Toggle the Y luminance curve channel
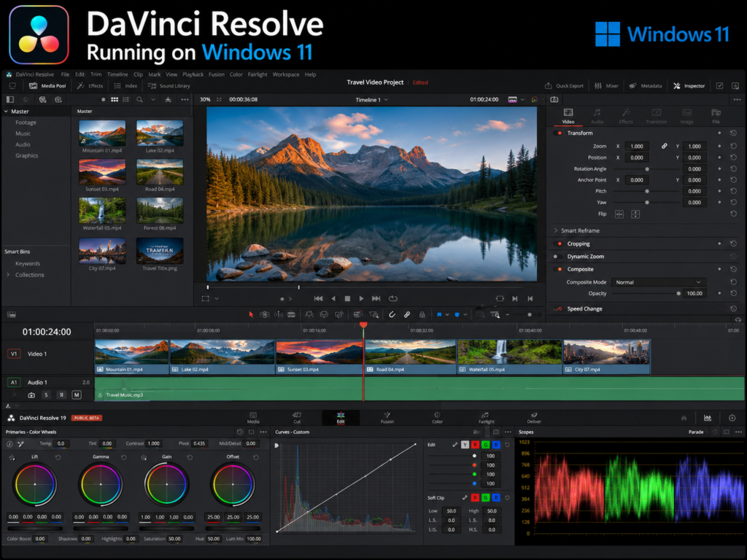The height and width of the screenshot is (560, 747). 465,445
